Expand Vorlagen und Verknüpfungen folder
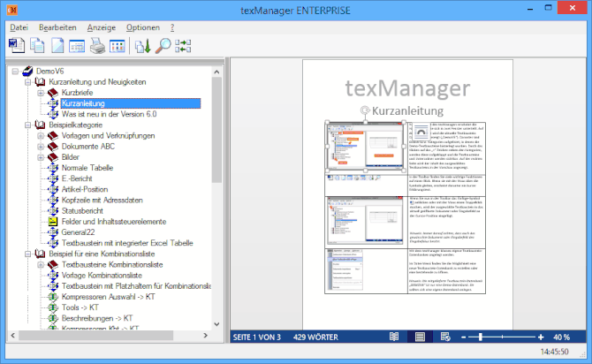The width and height of the screenshot is (592, 364). point(41,136)
